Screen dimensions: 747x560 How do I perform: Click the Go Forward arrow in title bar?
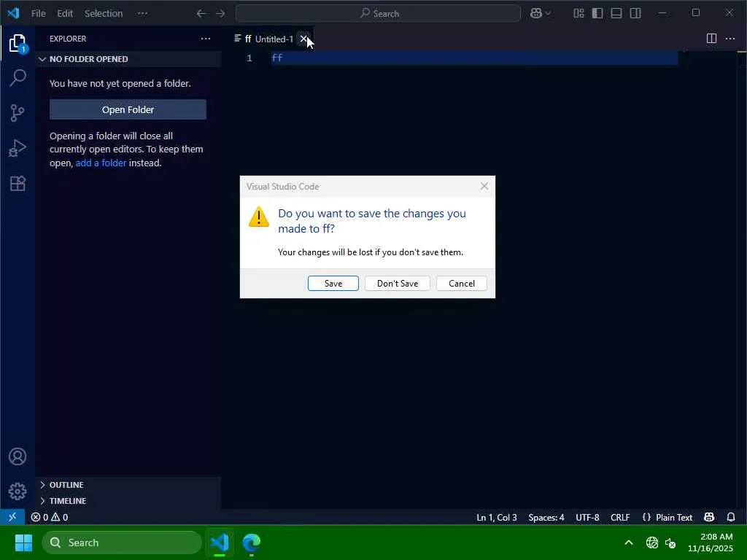tap(220, 13)
